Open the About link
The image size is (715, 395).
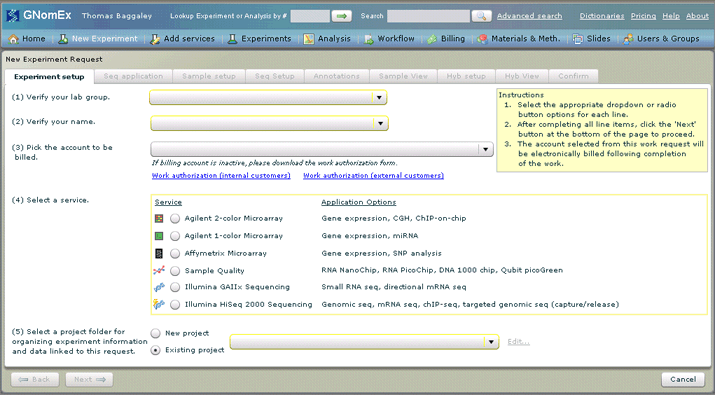697,16
